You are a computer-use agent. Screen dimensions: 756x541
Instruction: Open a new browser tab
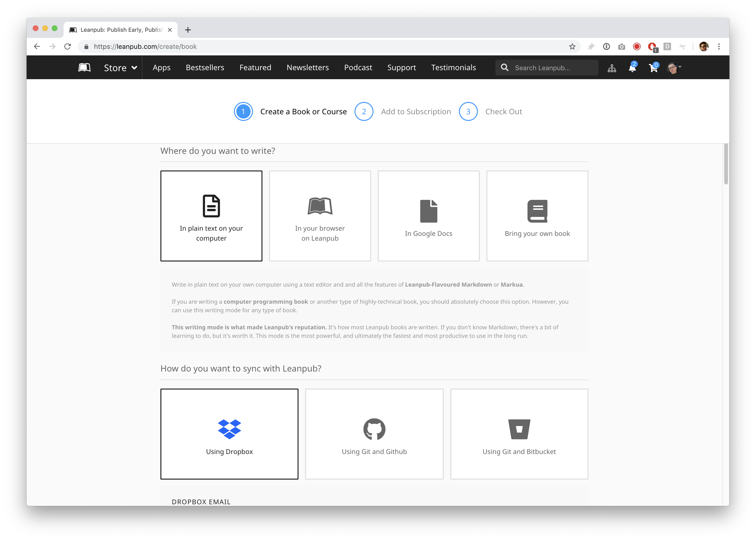pyautogui.click(x=188, y=30)
